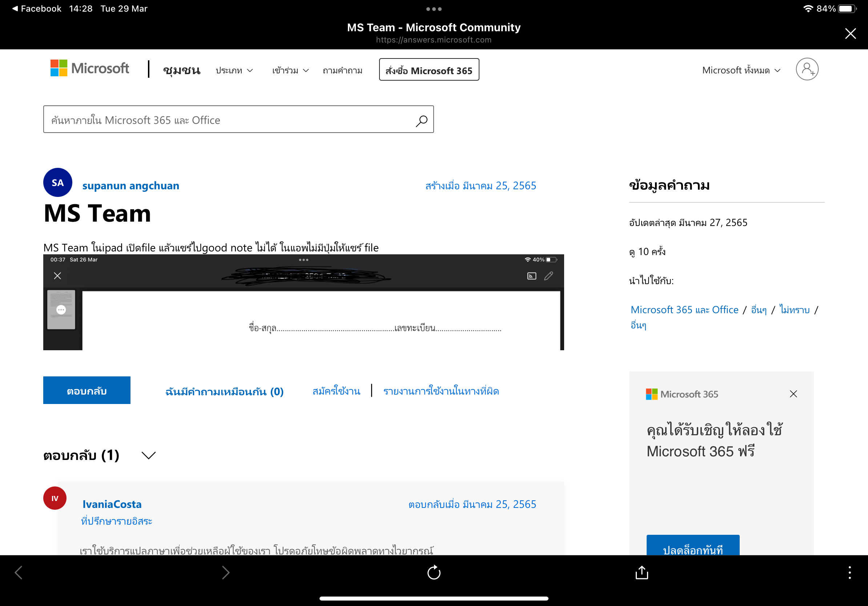
Task: Click the Microsoft 365 search field
Action: (x=227, y=120)
